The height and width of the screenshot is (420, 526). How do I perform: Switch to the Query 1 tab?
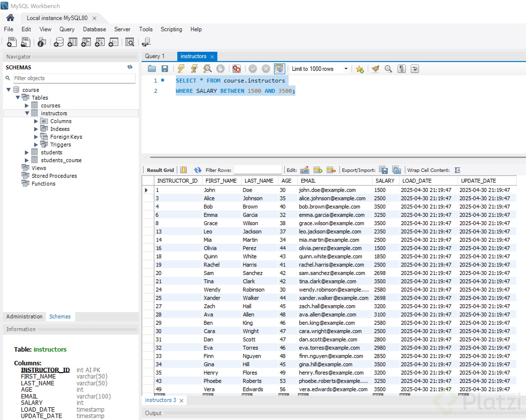pyautogui.click(x=155, y=56)
